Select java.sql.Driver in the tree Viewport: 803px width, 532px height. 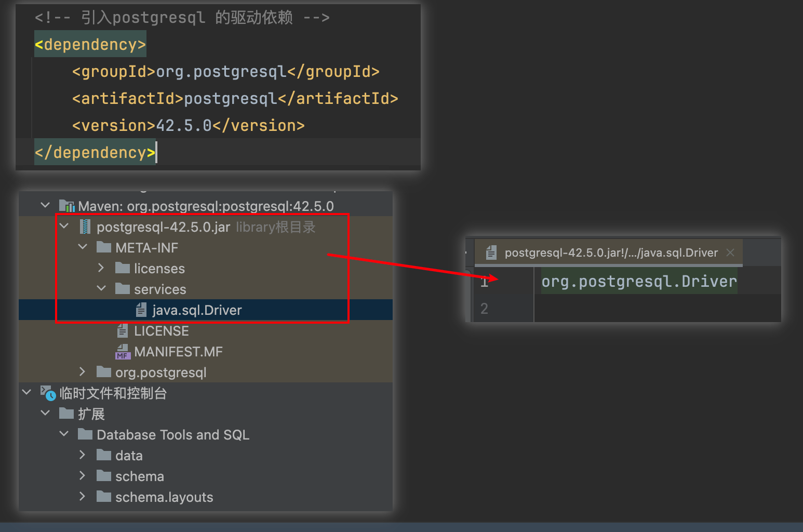(x=197, y=310)
